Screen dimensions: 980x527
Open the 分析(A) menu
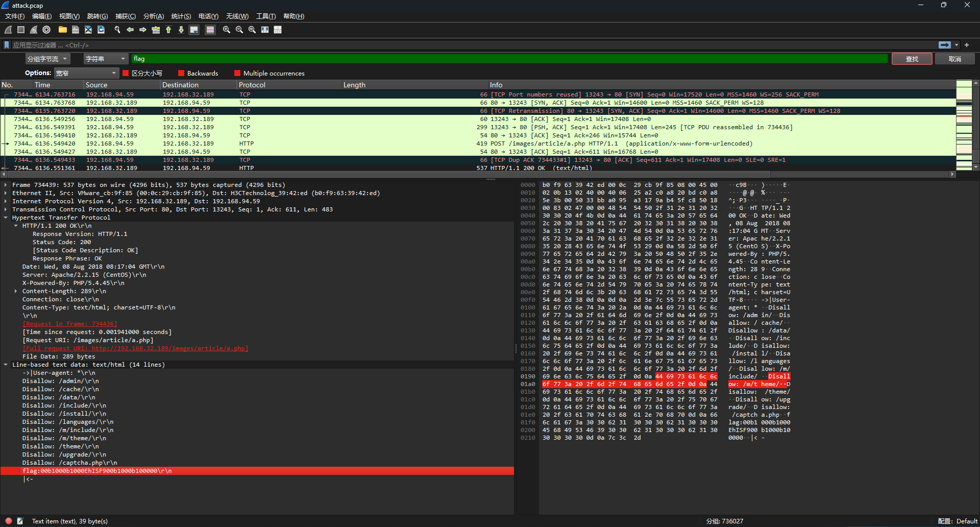[154, 16]
